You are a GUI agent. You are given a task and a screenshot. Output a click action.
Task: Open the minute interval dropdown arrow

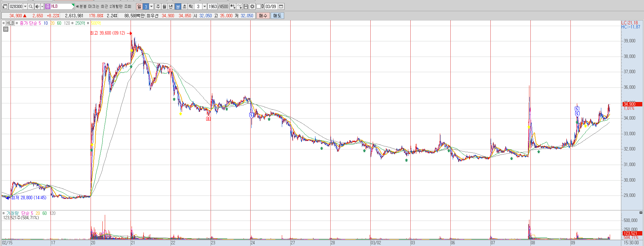[204, 6]
